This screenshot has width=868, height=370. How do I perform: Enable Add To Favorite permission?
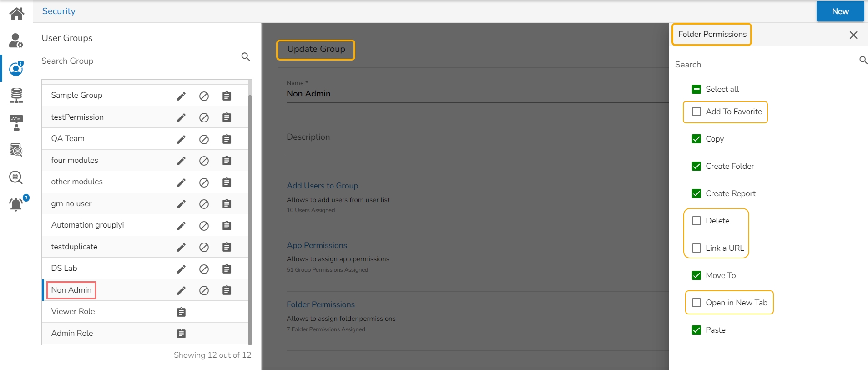[696, 112]
